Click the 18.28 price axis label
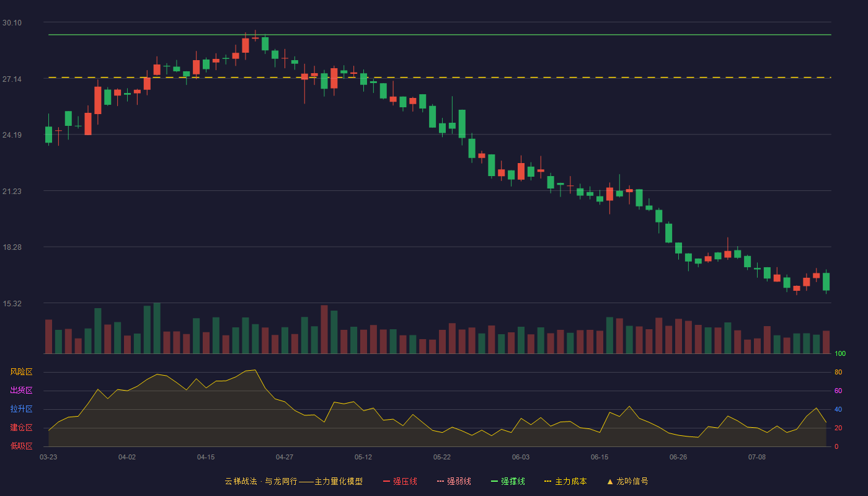Image resolution: width=868 pixels, height=496 pixels. pos(12,247)
